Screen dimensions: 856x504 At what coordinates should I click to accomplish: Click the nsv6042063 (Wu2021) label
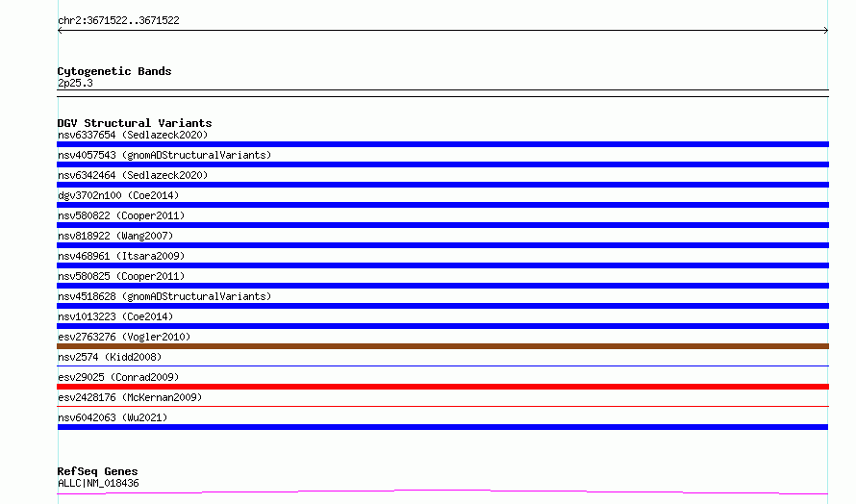pyautogui.click(x=113, y=417)
